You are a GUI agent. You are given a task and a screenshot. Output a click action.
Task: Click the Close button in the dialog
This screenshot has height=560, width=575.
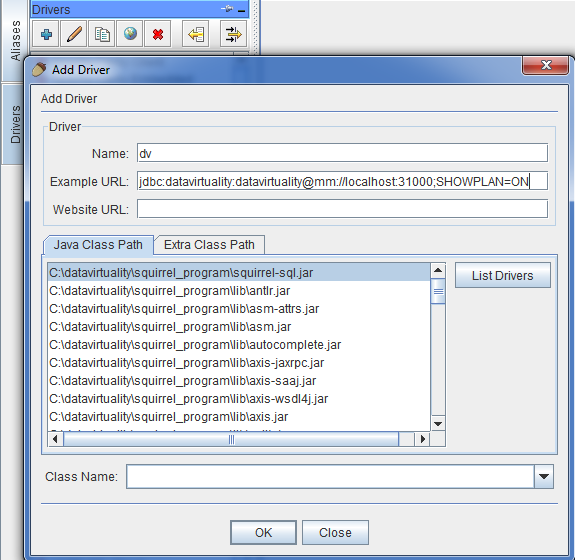335,532
